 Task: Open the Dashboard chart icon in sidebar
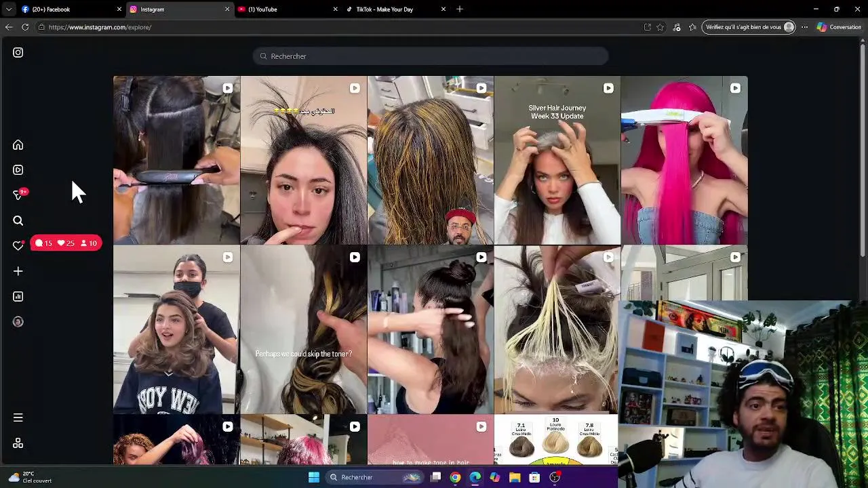pos(18,296)
